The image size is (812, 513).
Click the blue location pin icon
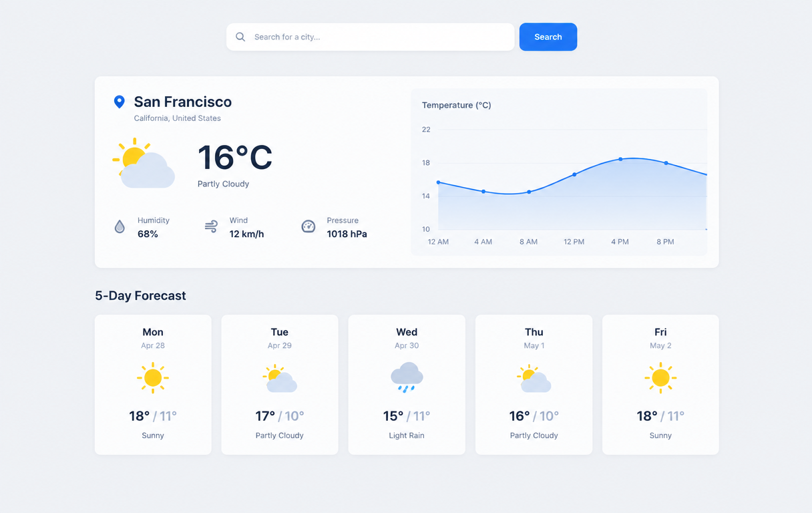[x=120, y=102]
